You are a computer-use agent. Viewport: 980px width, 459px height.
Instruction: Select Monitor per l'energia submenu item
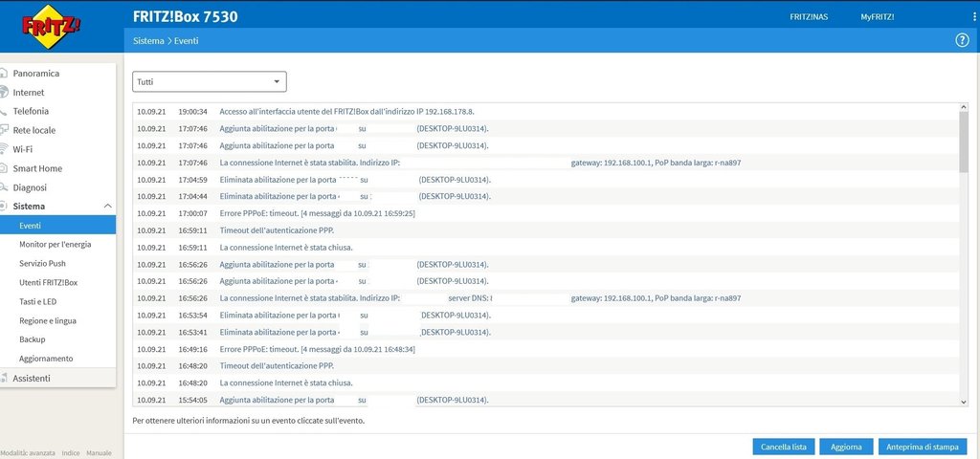pyautogui.click(x=56, y=244)
